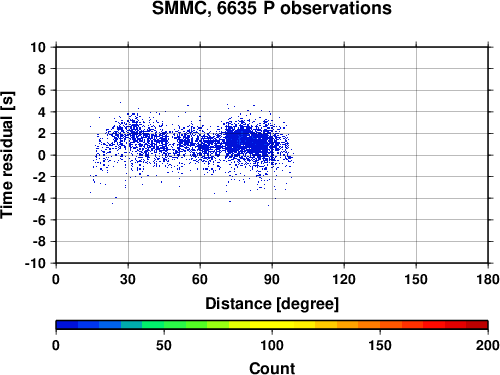Pick the orange colorbar segment near 150
Image resolution: width=500 pixels, height=375 pixels.
pos(380,325)
